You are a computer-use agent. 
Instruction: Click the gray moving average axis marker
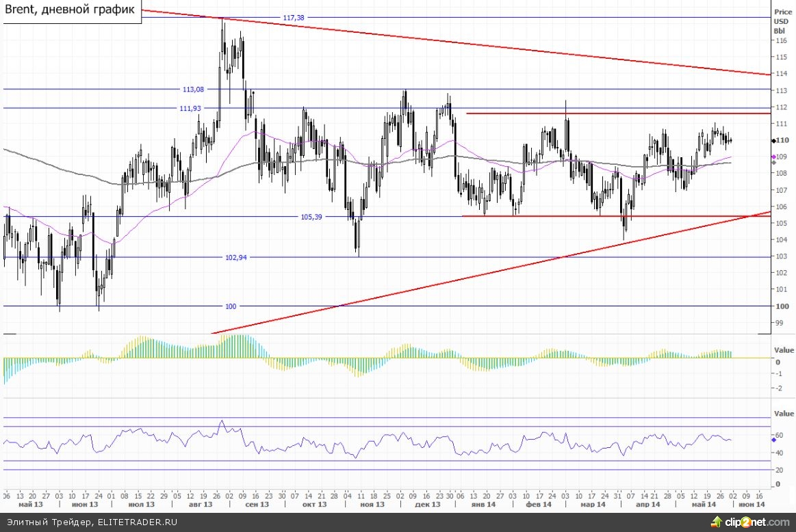coord(773,163)
